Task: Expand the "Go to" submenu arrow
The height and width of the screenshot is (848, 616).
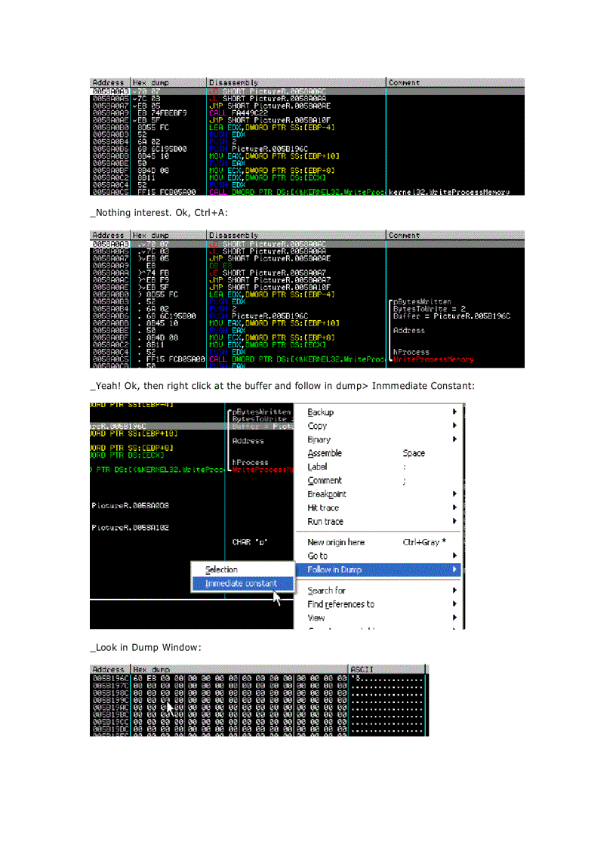Action: pos(454,555)
